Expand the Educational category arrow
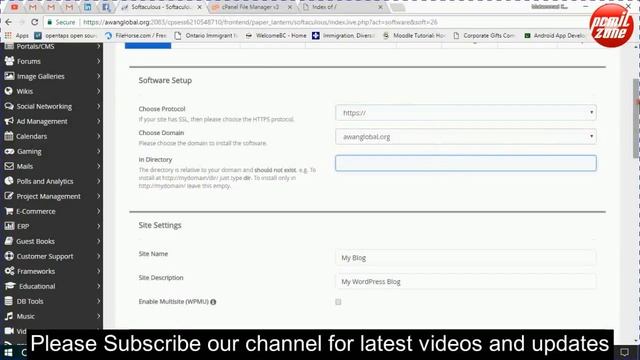The width and height of the screenshot is (640, 360). (x=98, y=286)
